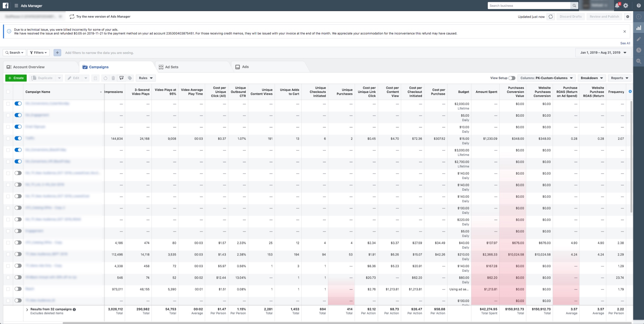Click the add column plus icon
644x324 pixels.
(x=630, y=91)
